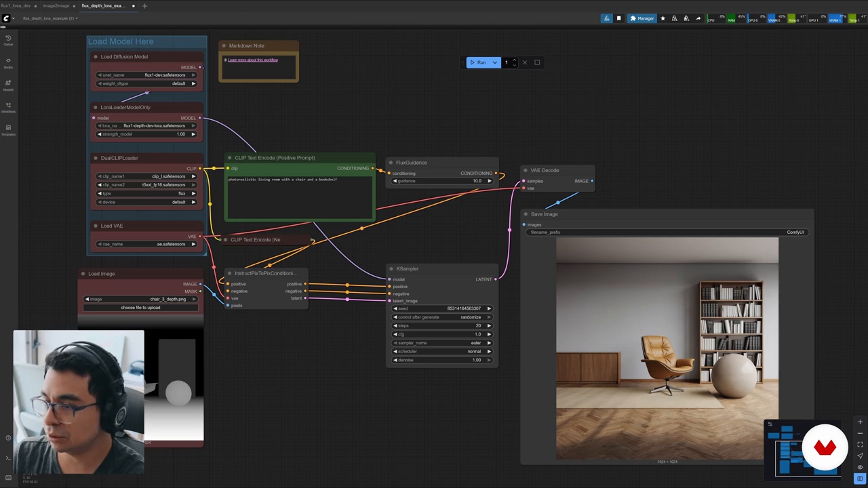Click the positive prompt text box

tap(299, 197)
